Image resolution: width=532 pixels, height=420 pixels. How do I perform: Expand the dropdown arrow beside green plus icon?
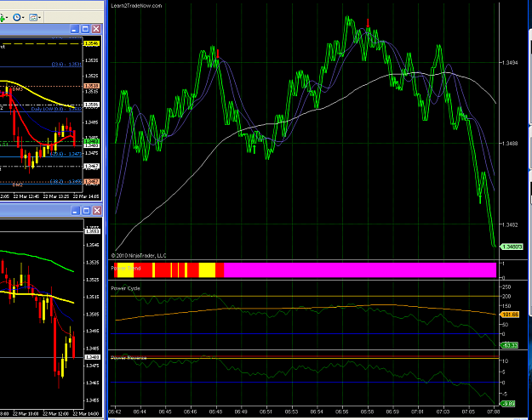pos(7,18)
